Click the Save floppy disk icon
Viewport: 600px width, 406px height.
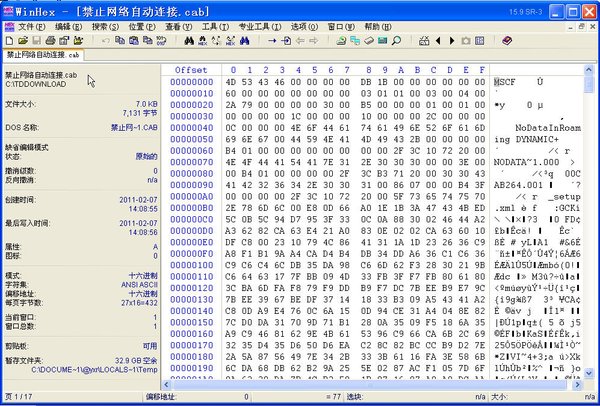pos(37,41)
